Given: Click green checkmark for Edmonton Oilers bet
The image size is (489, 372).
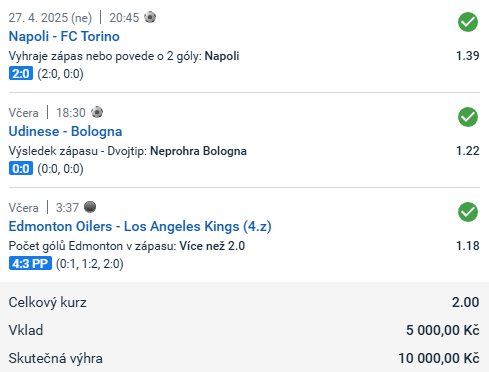Looking at the screenshot, I should point(468,212).
